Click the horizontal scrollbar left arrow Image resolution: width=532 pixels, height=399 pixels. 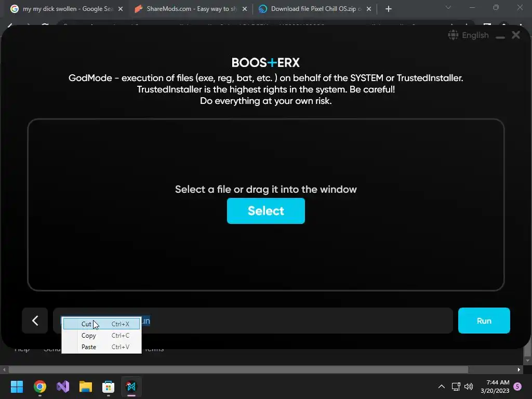[x=4, y=369]
